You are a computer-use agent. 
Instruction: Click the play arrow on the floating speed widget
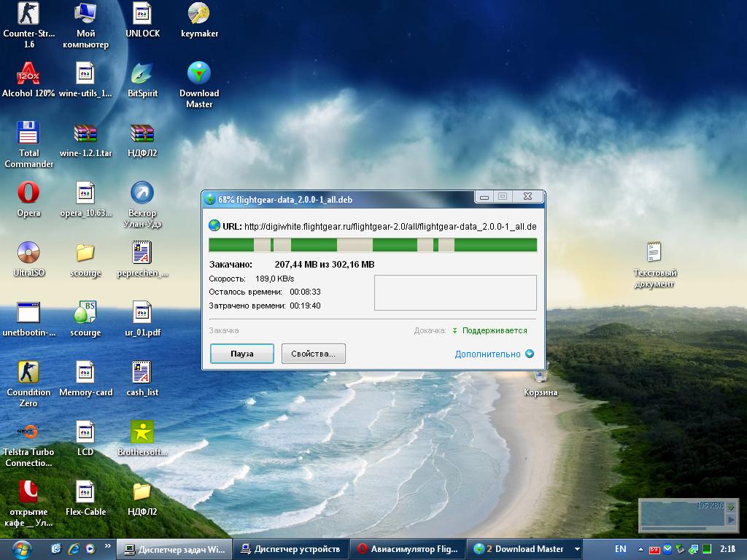(x=732, y=518)
